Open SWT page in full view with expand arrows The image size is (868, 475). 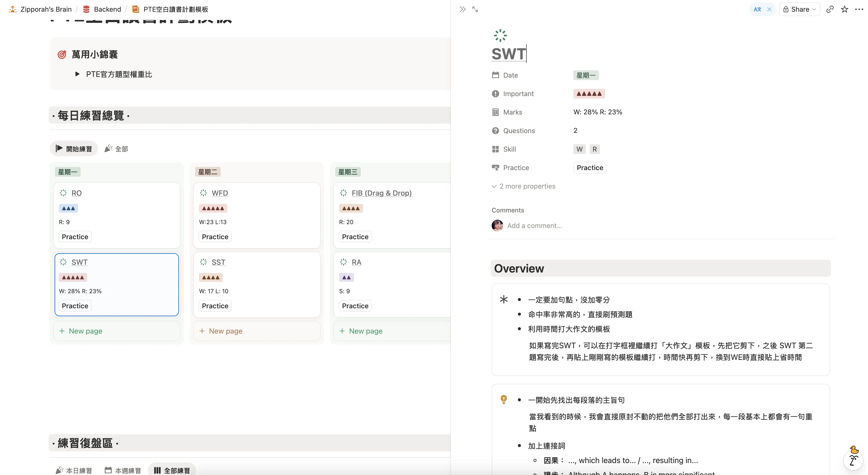(x=475, y=9)
